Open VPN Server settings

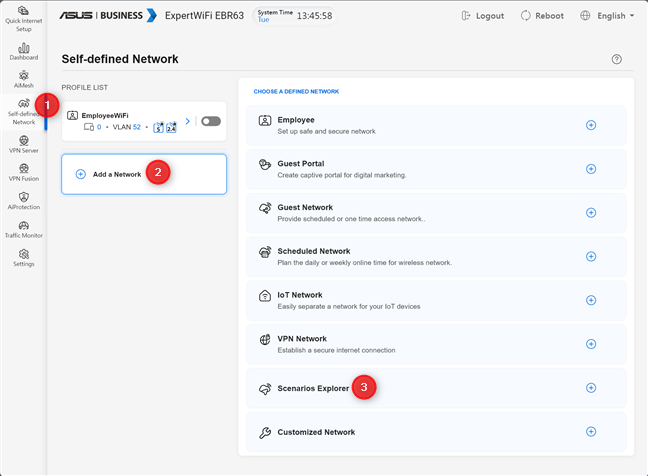point(23,144)
